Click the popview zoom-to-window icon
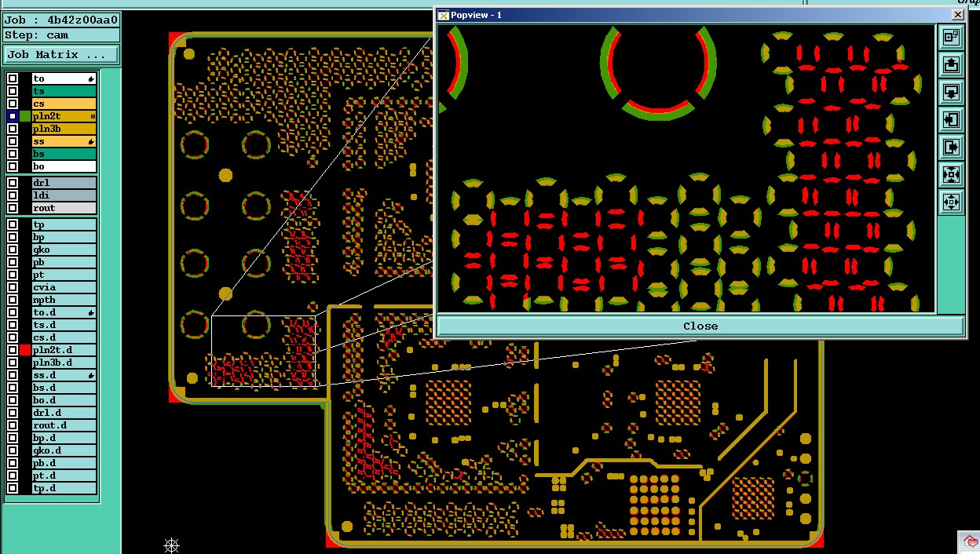The height and width of the screenshot is (554, 980). pyautogui.click(x=951, y=37)
